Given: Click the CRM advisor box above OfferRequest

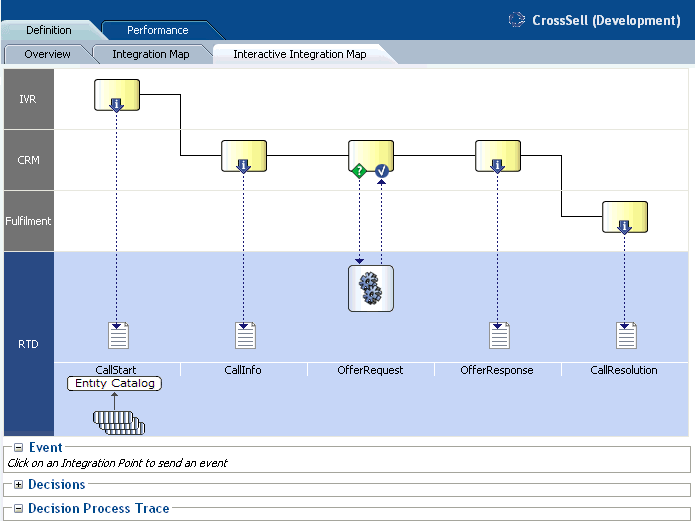Looking at the screenshot, I should coord(371,155).
